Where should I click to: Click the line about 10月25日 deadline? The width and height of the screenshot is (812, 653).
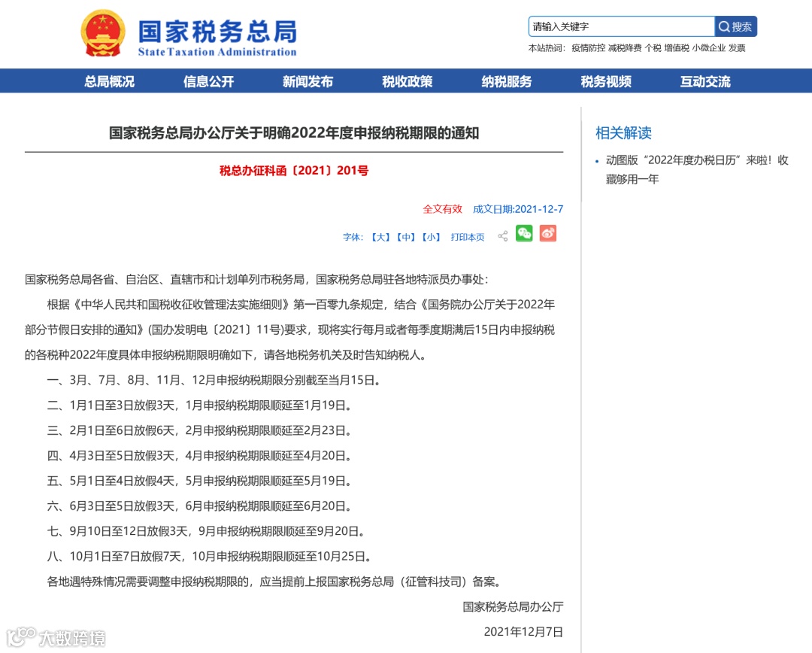coord(210,557)
